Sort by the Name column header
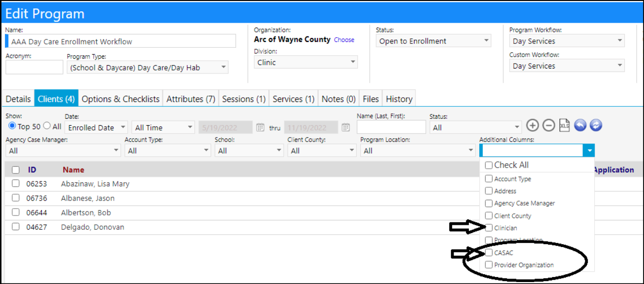This screenshot has width=644, height=284. tap(74, 170)
